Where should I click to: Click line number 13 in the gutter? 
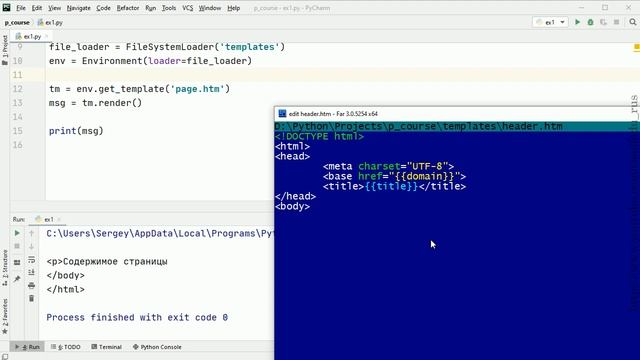click(x=18, y=103)
